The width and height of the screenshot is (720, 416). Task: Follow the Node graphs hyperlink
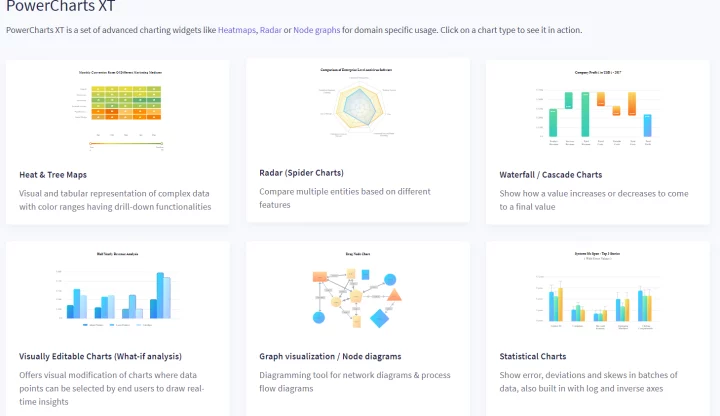click(x=315, y=30)
